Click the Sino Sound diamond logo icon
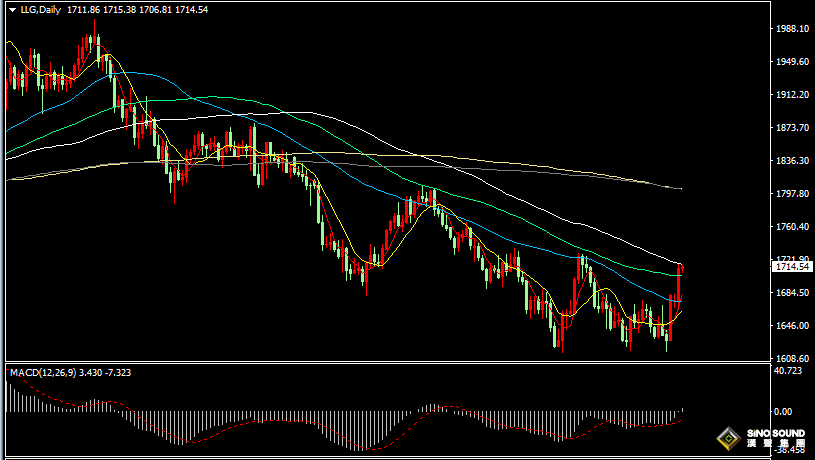Screen dimensions: 815x460 727,438
